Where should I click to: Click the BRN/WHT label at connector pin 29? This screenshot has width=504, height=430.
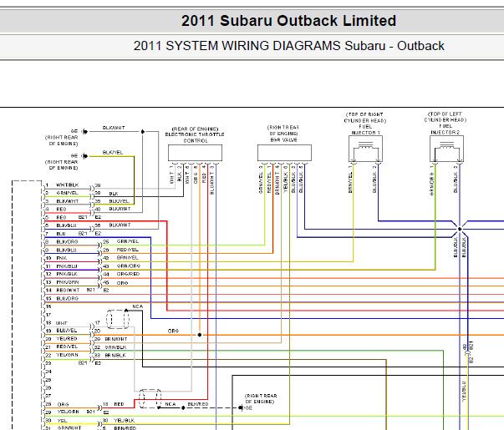[x=116, y=339]
